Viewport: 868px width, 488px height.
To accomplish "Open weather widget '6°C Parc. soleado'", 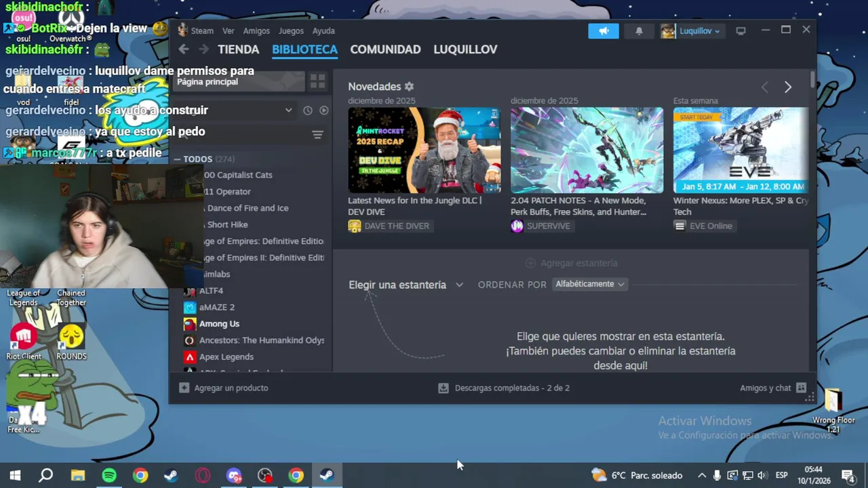I will 637,475.
